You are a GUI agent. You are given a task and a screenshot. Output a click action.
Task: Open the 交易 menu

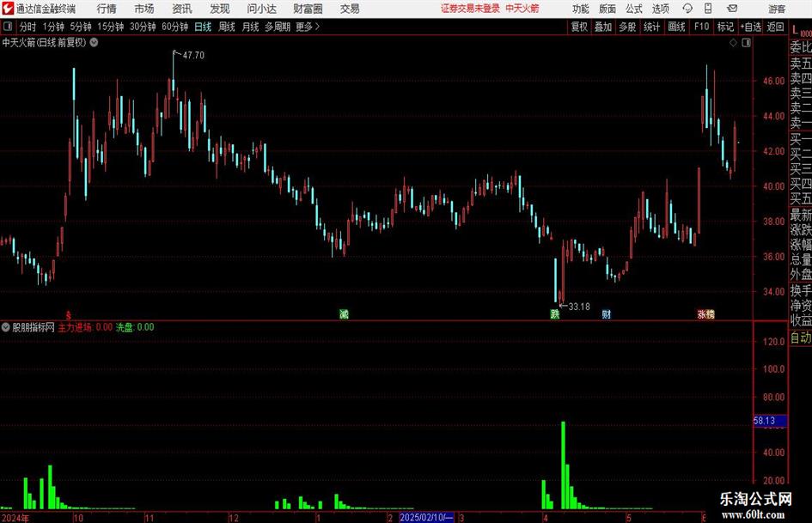(x=350, y=9)
